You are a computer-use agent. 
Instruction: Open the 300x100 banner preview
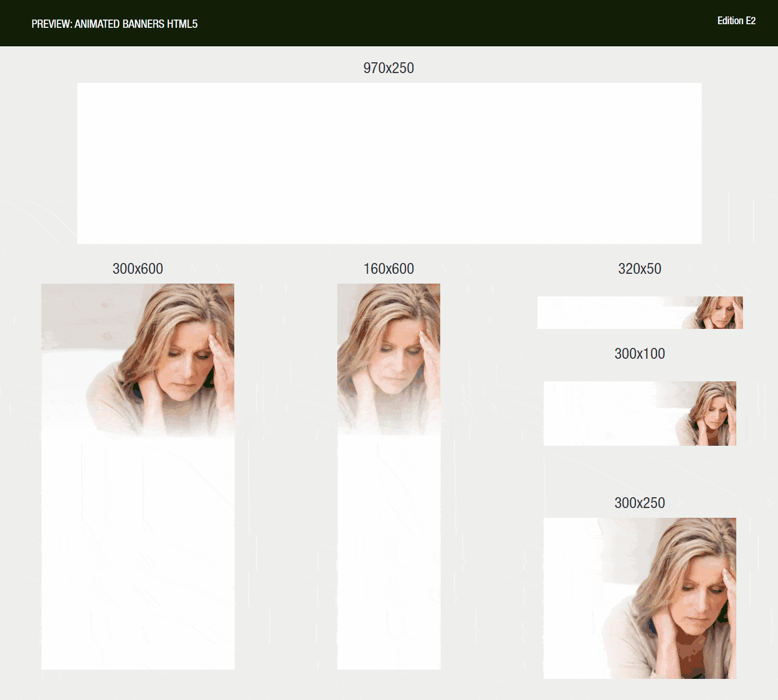coord(640,413)
